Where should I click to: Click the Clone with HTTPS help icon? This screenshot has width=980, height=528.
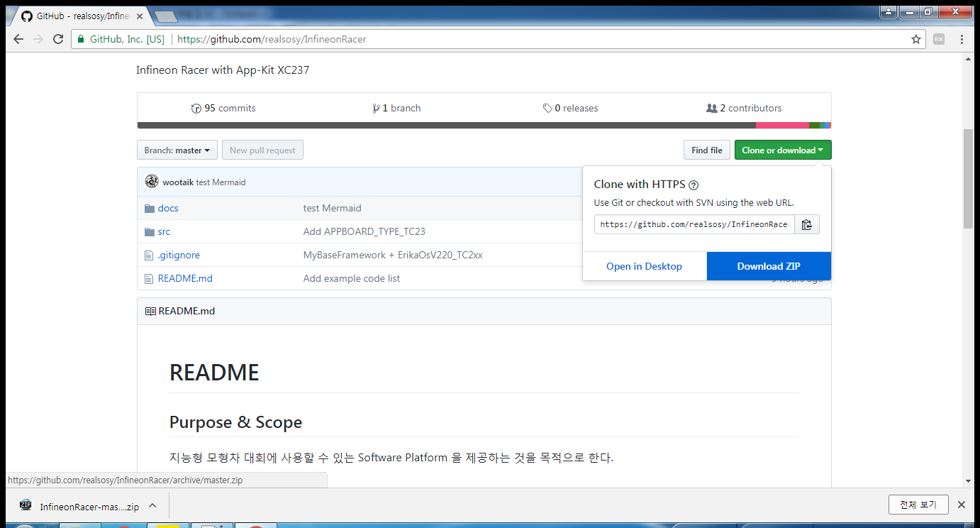(x=694, y=185)
